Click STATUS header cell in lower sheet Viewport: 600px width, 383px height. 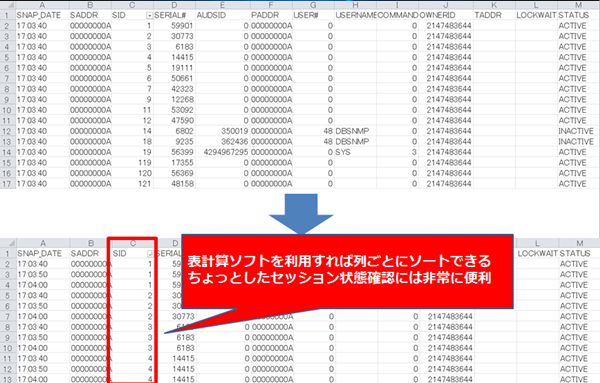point(579,253)
